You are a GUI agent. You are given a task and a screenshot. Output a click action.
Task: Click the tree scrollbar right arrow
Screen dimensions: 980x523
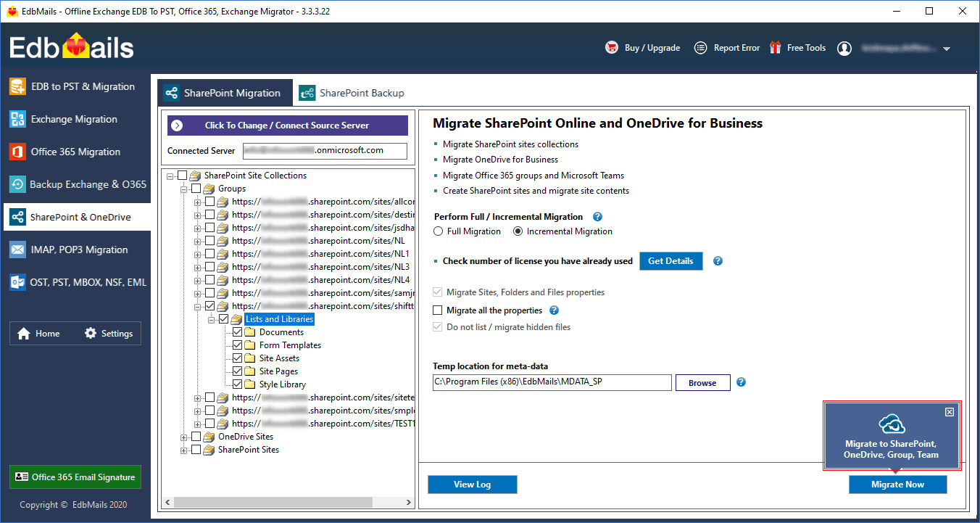tap(410, 502)
